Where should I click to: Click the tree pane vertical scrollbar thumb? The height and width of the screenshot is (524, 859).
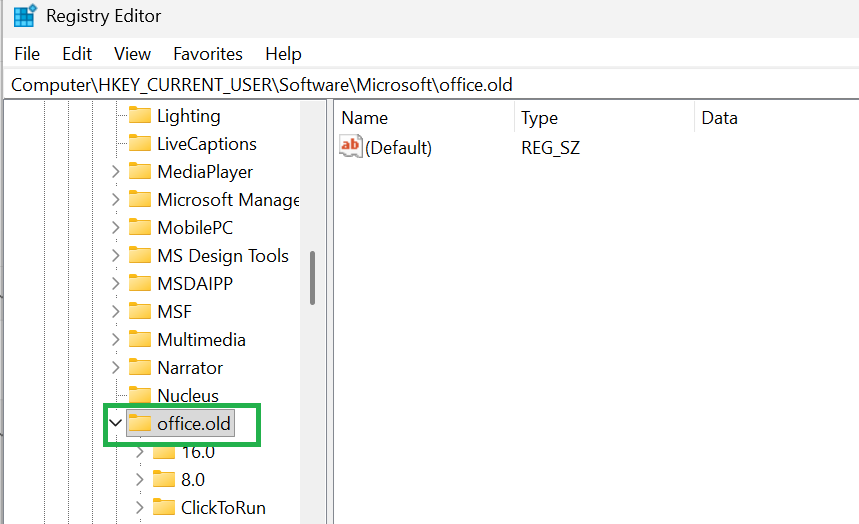tap(312, 278)
